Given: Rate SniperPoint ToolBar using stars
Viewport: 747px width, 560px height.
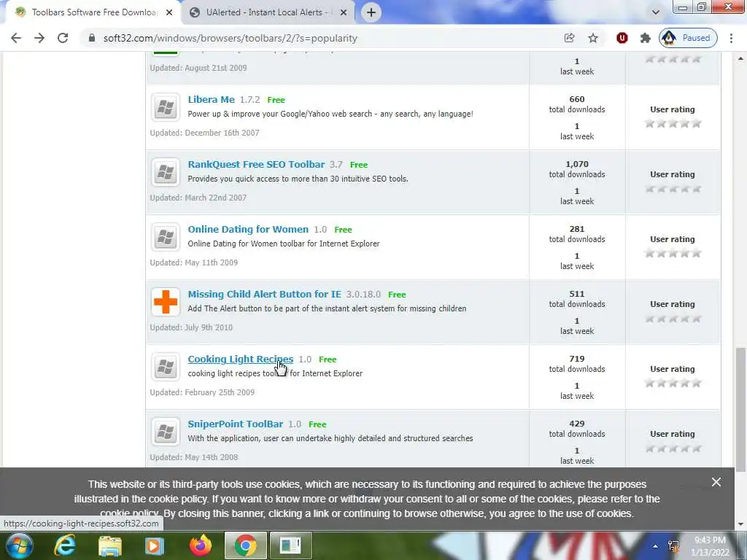Looking at the screenshot, I should (673, 448).
